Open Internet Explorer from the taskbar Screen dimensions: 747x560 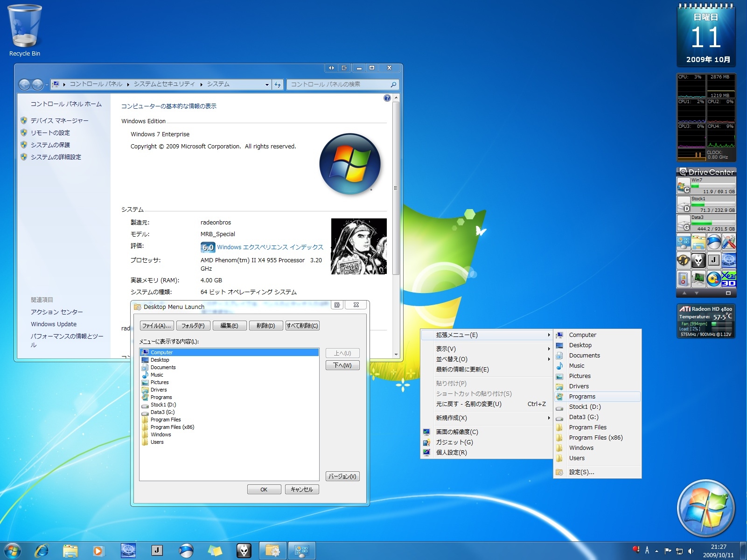pyautogui.click(x=42, y=551)
